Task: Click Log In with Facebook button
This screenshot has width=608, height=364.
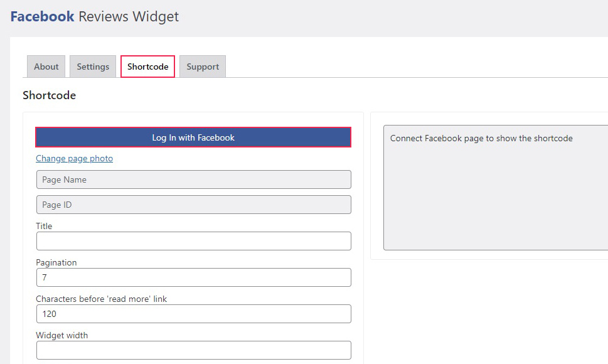Action: [193, 137]
